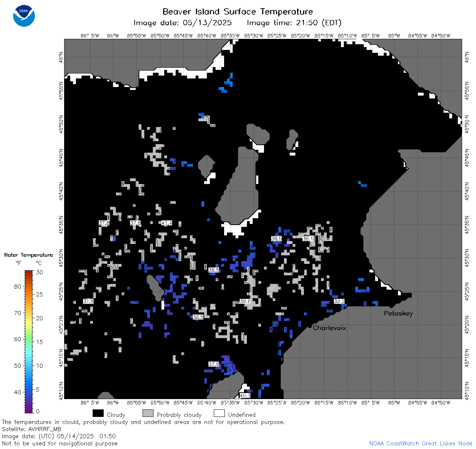Click the 39.2 temperature reading near Charlevoix
This screenshot has height=449, width=476.
tap(339, 301)
